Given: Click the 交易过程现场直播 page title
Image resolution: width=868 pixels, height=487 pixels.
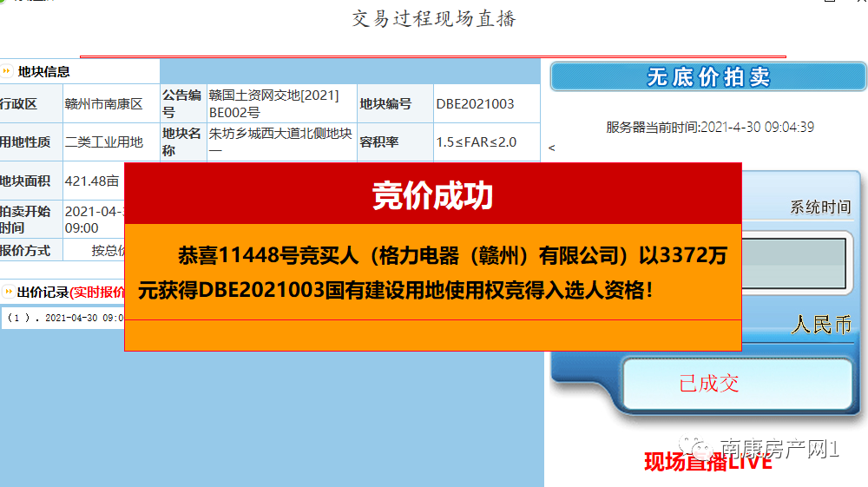Looking at the screenshot, I should click(x=434, y=19).
